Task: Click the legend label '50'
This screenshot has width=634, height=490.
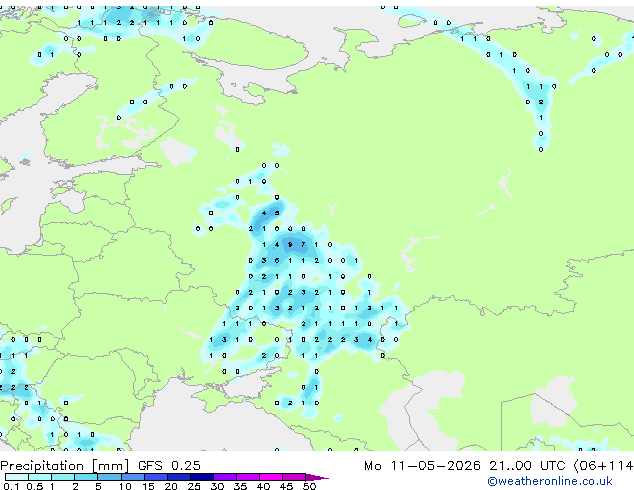Action: pyautogui.click(x=309, y=486)
